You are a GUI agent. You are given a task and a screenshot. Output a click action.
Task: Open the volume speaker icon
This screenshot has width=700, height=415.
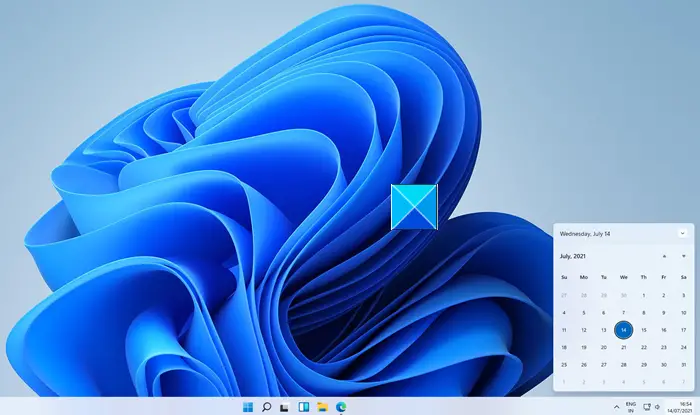click(657, 407)
